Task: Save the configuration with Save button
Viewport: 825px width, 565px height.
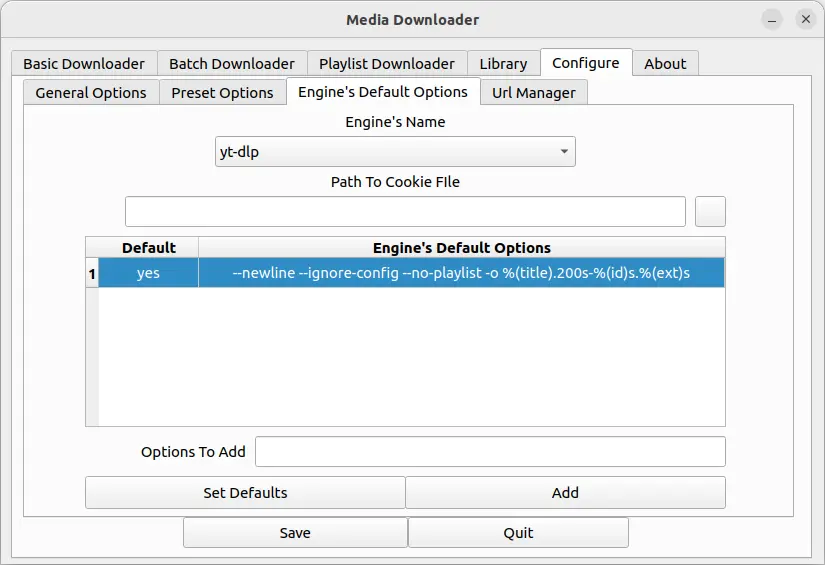Action: (x=295, y=532)
